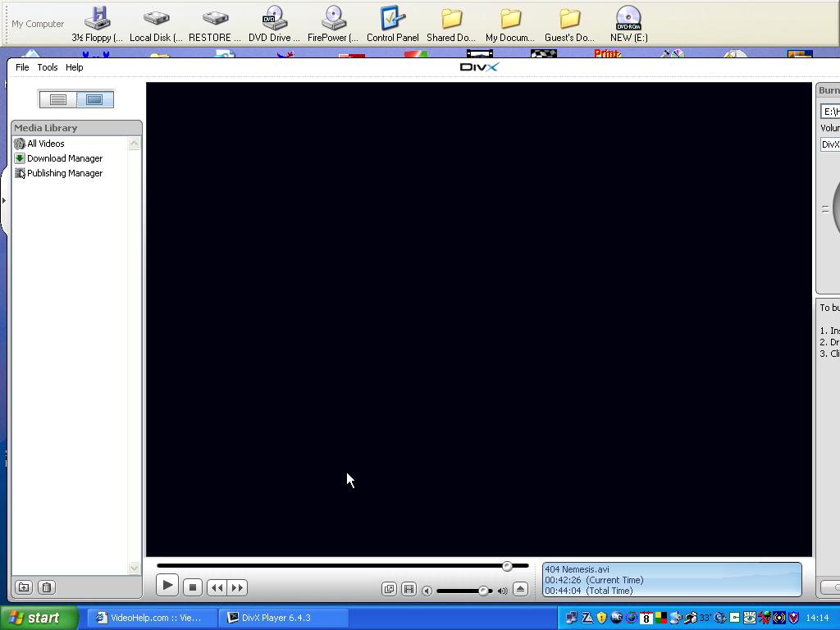Click the four-color square tray icon
Image resolution: width=840 pixels, height=630 pixels.
click(x=661, y=618)
